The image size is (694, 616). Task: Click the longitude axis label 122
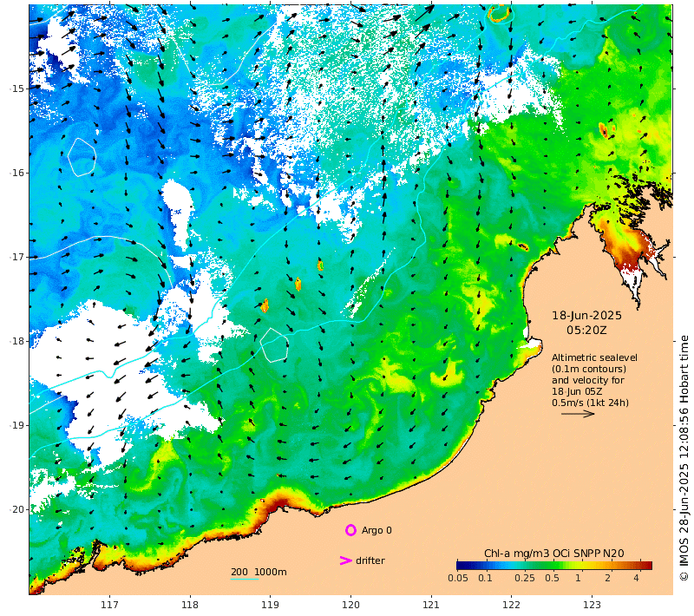pyautogui.click(x=511, y=605)
